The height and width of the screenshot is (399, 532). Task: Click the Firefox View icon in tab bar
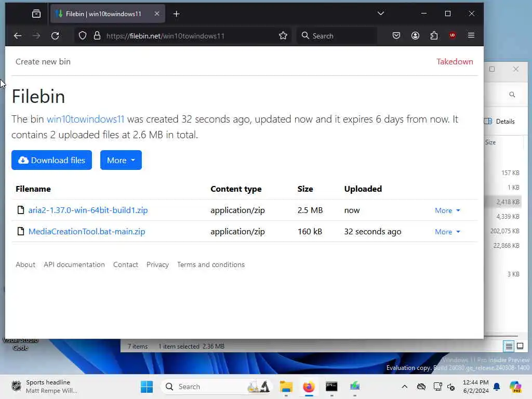tap(36, 14)
